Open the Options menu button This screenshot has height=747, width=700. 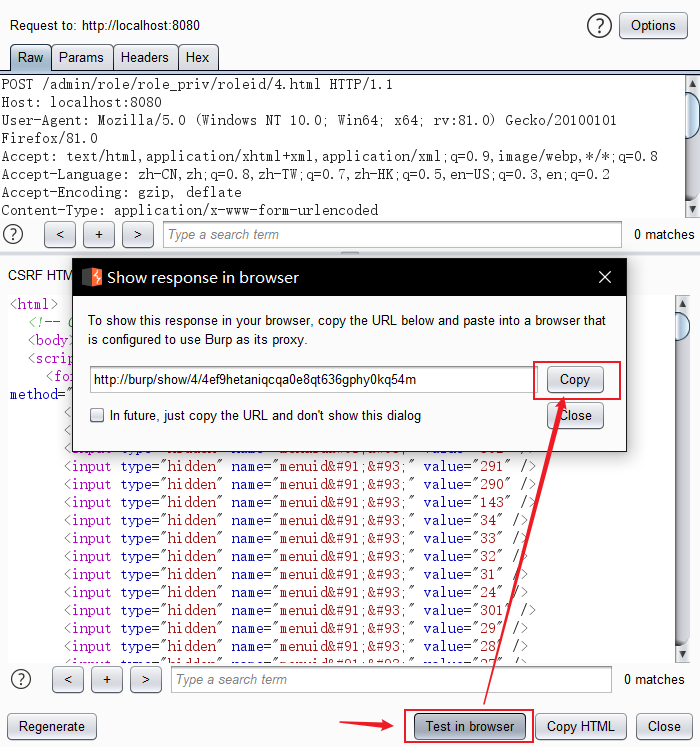(x=653, y=25)
